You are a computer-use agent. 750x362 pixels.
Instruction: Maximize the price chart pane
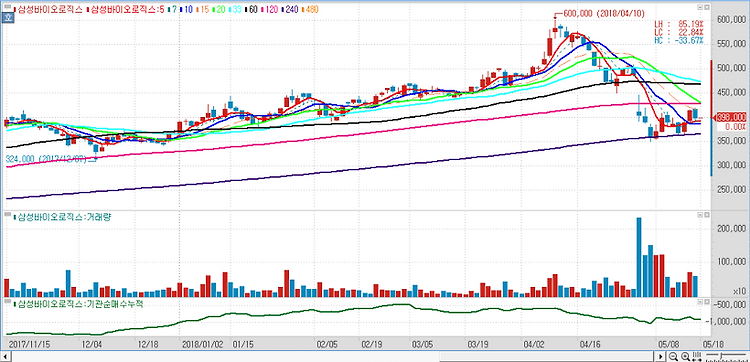point(706,8)
